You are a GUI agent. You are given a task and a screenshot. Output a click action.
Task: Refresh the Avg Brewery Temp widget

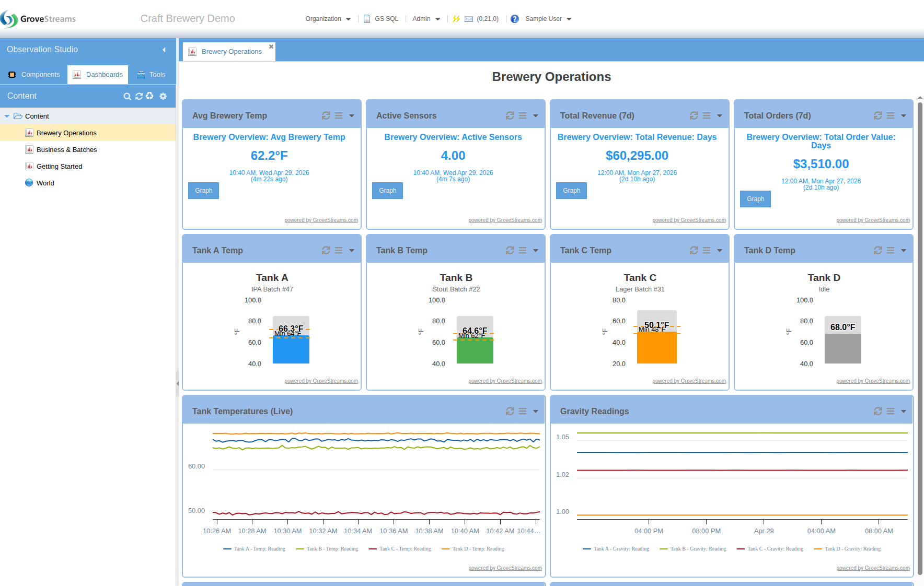click(326, 115)
